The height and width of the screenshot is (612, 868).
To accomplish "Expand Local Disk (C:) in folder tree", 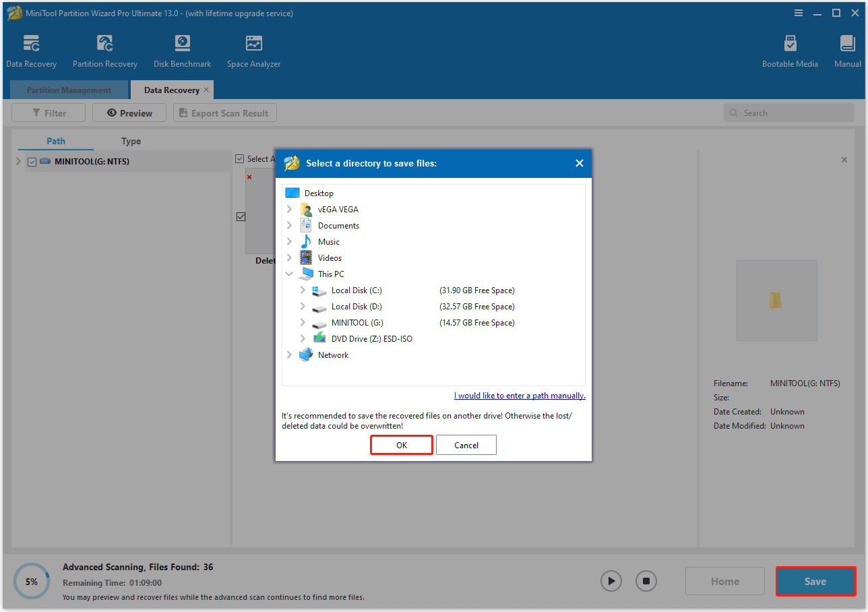I will click(x=303, y=290).
